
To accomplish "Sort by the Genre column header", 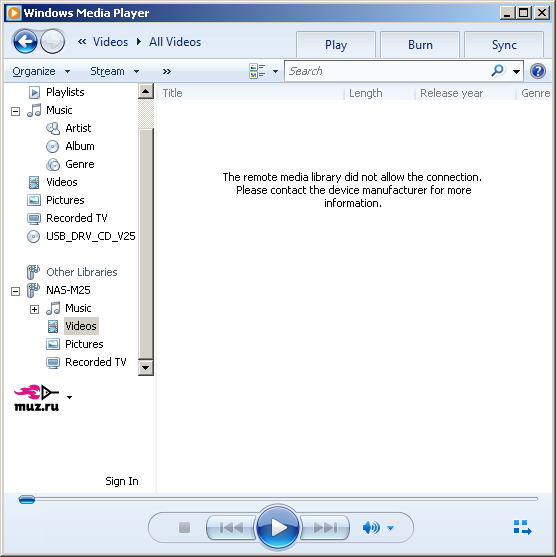I will [x=534, y=93].
